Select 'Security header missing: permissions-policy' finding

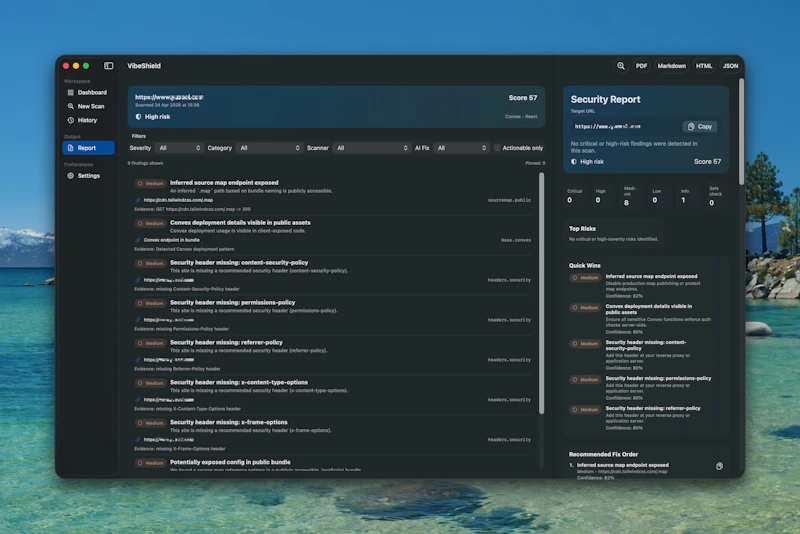tap(333, 315)
